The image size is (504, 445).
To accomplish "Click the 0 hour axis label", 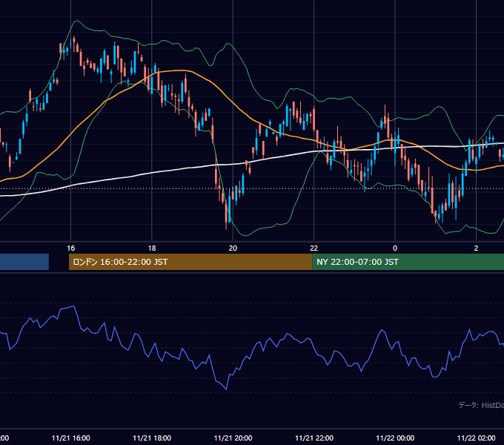I will pyautogui.click(x=395, y=248).
